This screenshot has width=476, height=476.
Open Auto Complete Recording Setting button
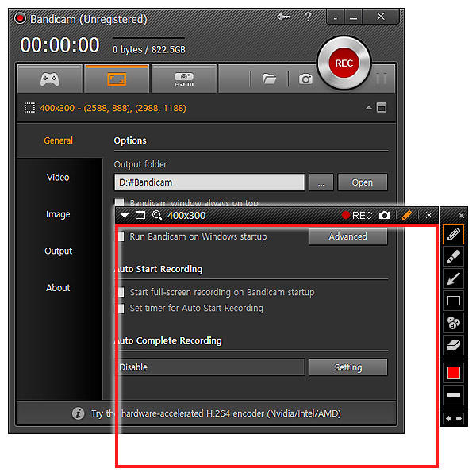pos(348,367)
